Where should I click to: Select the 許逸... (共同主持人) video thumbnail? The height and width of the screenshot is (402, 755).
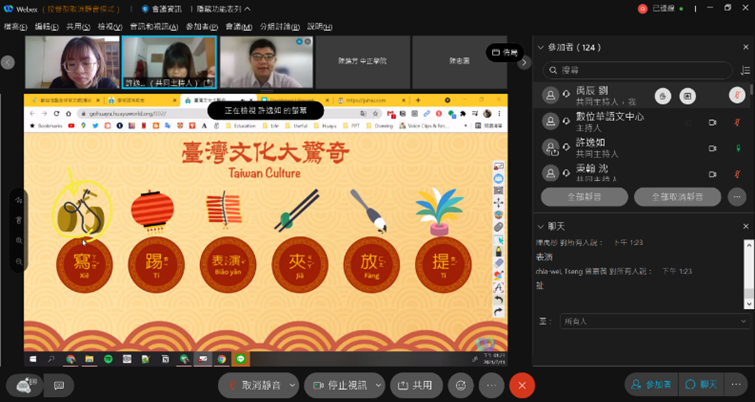169,62
